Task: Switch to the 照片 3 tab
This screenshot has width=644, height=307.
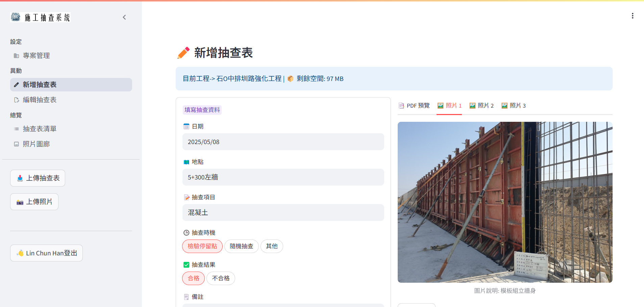Action: tap(514, 106)
